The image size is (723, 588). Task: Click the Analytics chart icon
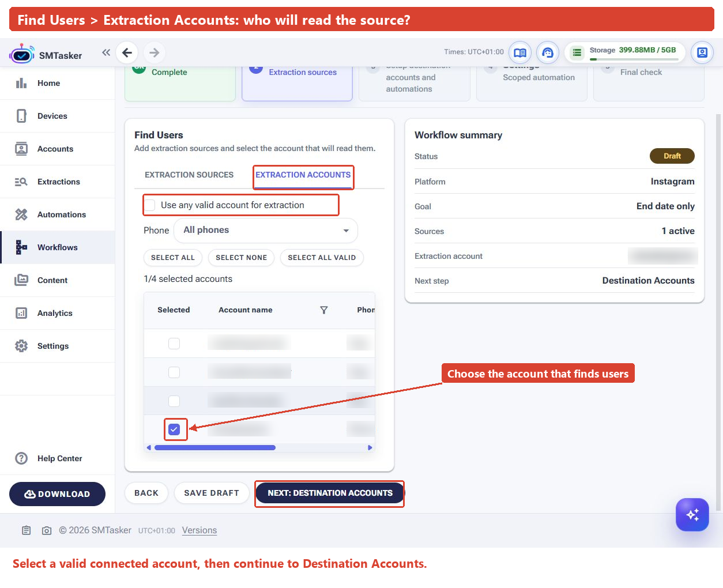pos(21,313)
